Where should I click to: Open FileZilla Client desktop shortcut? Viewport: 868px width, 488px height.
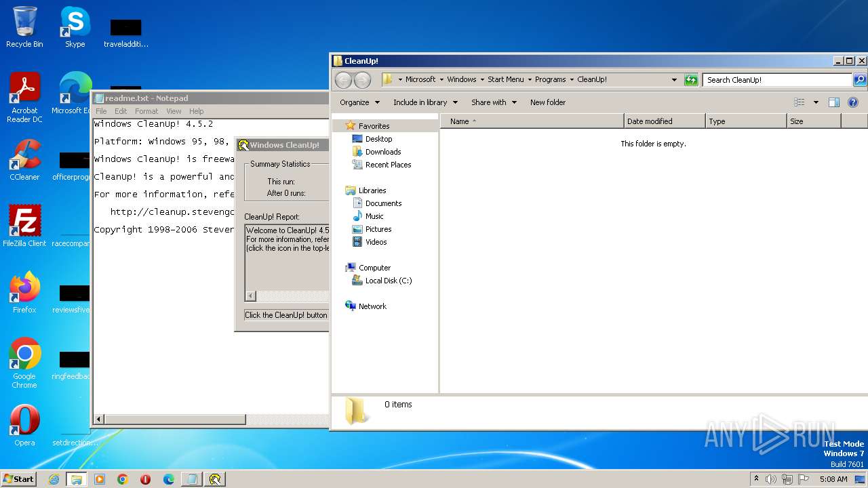pyautogui.click(x=24, y=226)
